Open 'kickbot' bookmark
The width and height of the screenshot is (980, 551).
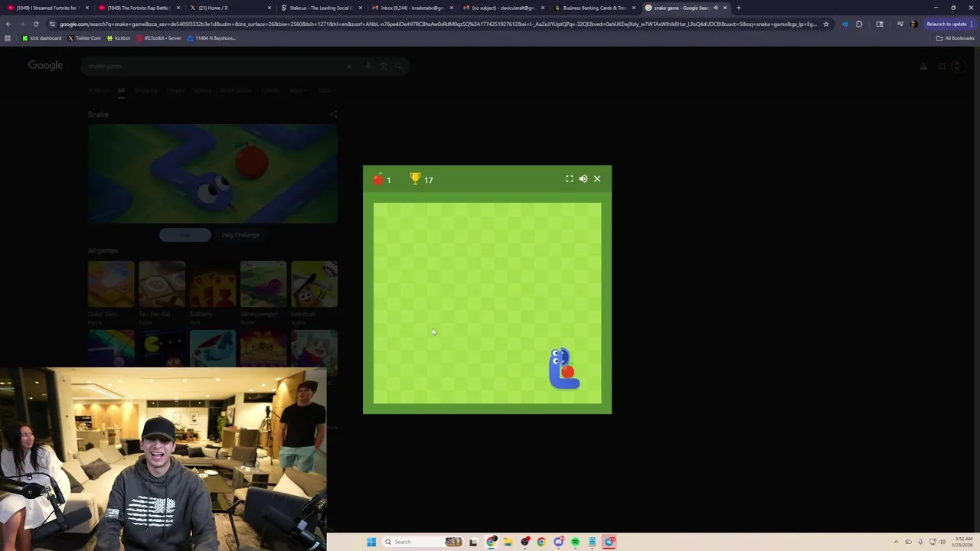click(x=119, y=38)
